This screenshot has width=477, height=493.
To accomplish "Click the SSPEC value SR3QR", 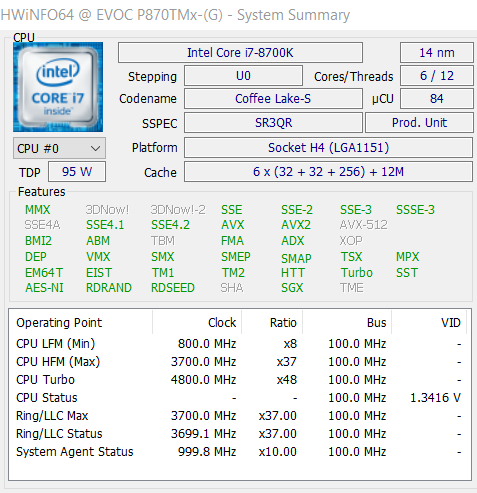I will (x=273, y=123).
